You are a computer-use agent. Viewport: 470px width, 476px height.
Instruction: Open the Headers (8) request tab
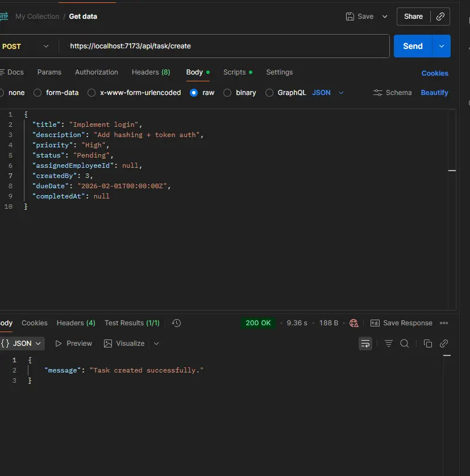[x=151, y=72]
